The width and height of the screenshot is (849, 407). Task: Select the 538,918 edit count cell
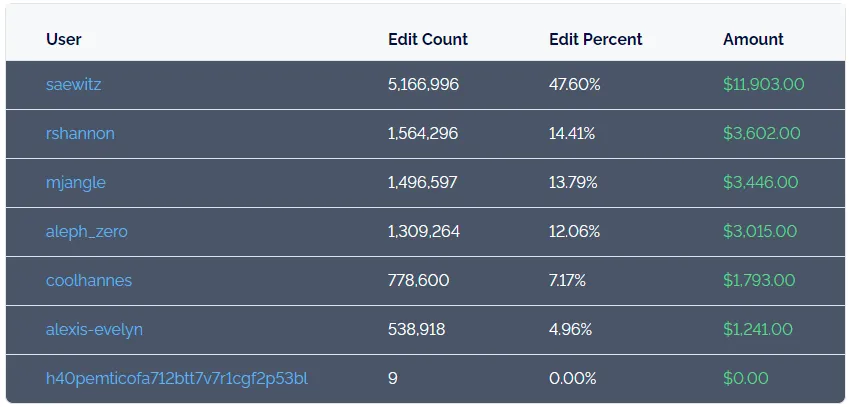click(x=416, y=330)
